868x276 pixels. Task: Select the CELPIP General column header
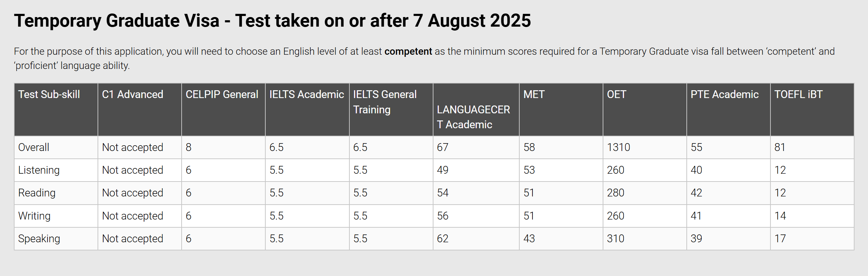pyautogui.click(x=222, y=94)
